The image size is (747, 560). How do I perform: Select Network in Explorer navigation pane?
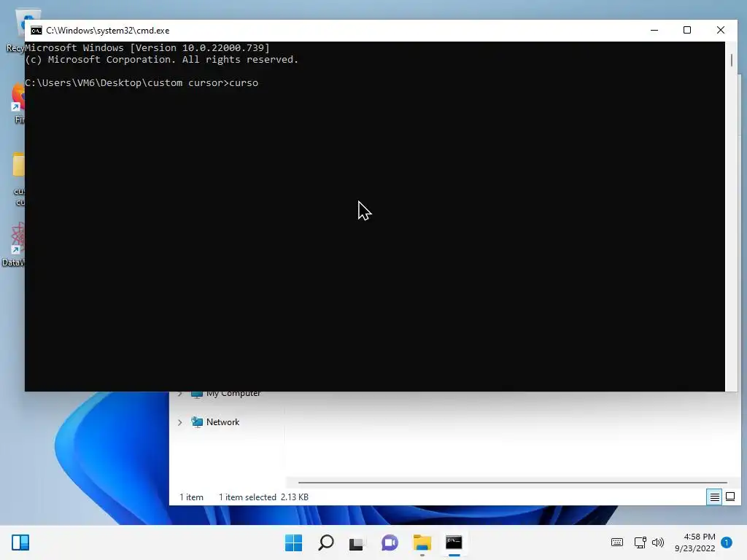point(222,422)
